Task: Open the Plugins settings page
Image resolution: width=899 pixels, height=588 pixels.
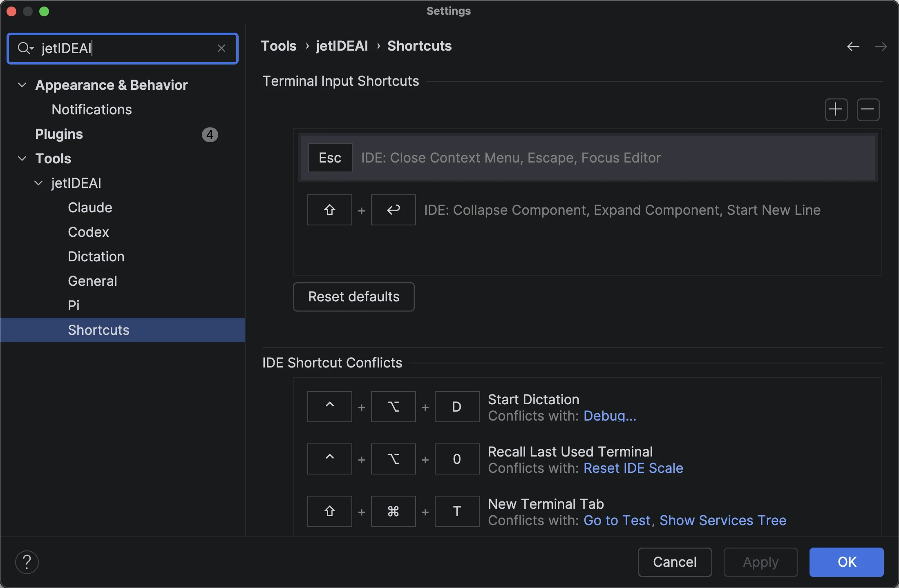Action: click(x=59, y=134)
